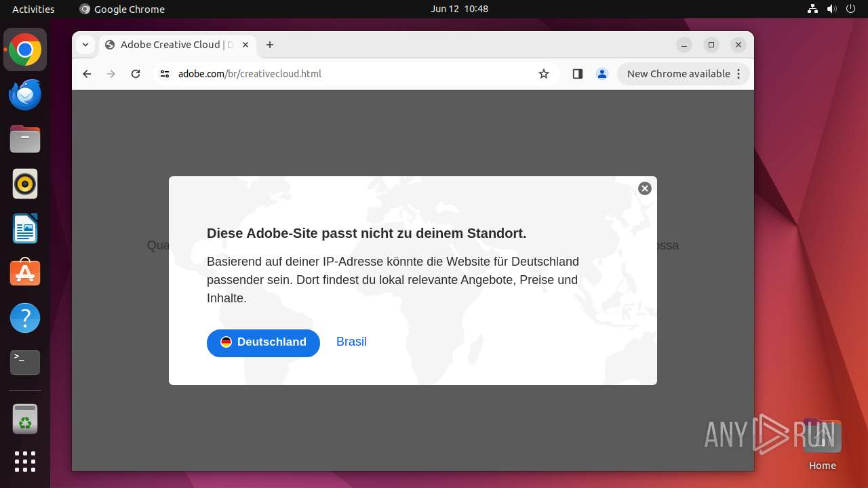This screenshot has width=868, height=488.
Task: Maximize the Chrome window
Action: click(x=711, y=45)
